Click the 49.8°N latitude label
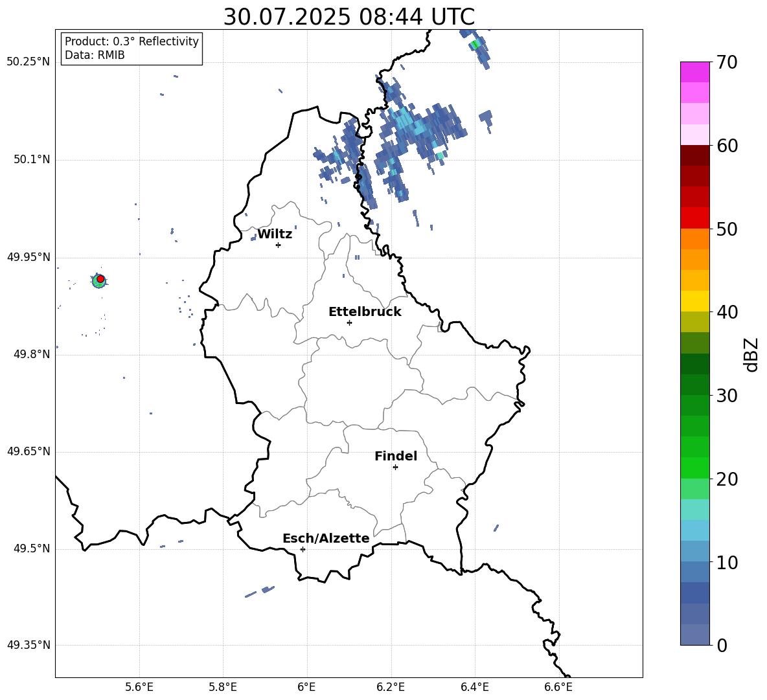Screen dimensions: 767x700 (31, 354)
